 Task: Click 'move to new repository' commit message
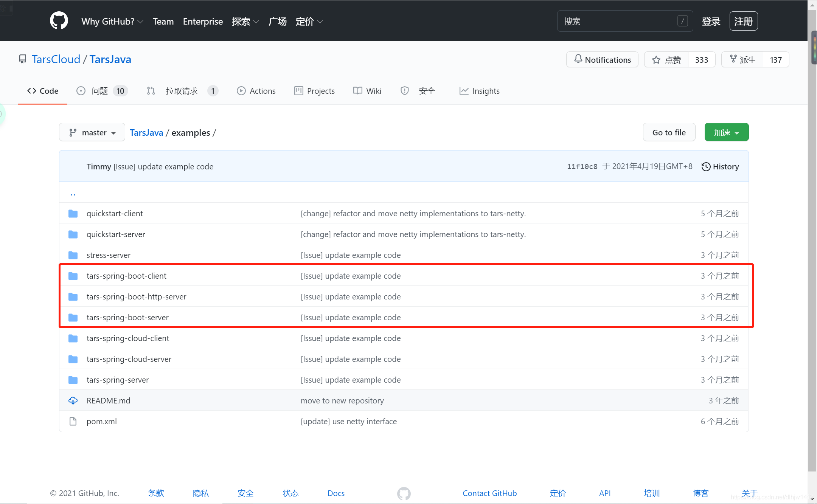coord(342,400)
